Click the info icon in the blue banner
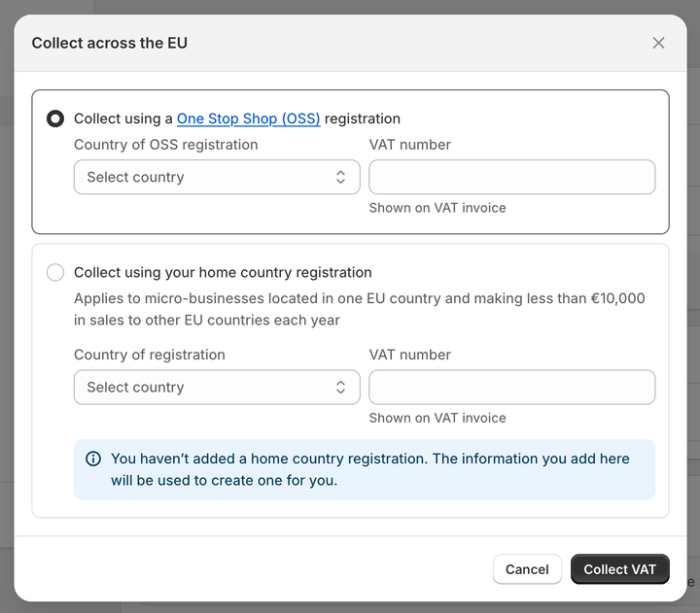This screenshot has height=613, width=700. pos(93,459)
